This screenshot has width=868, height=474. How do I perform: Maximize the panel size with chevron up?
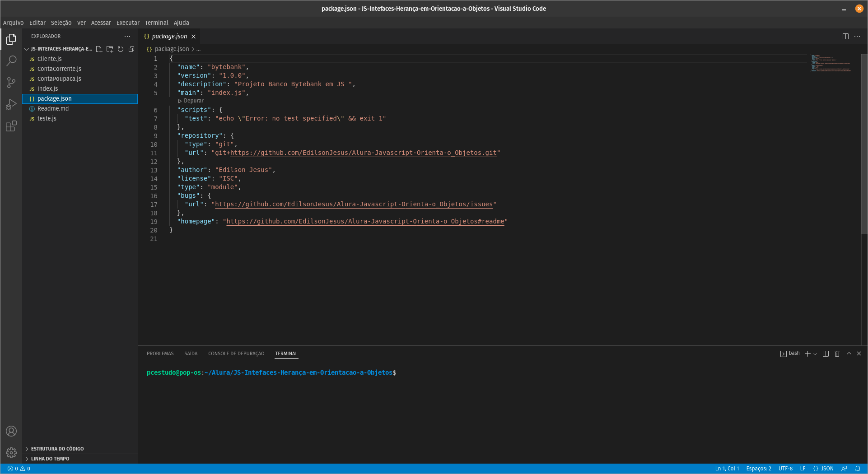[x=849, y=353]
